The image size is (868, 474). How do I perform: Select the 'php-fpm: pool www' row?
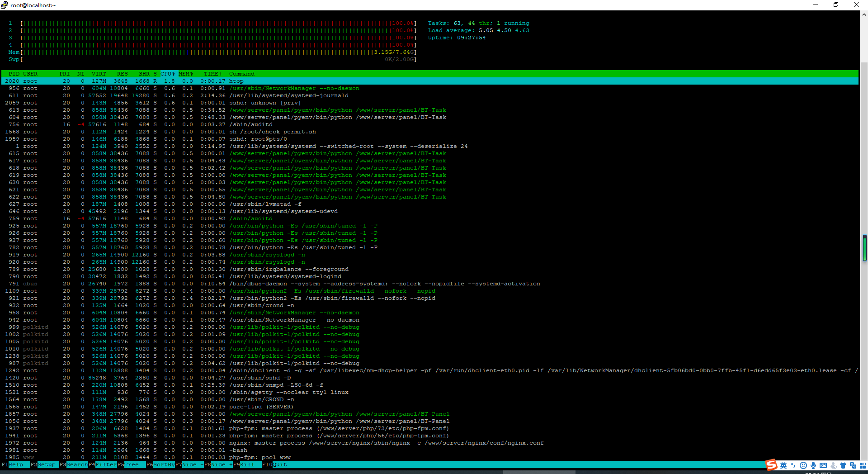430,457
